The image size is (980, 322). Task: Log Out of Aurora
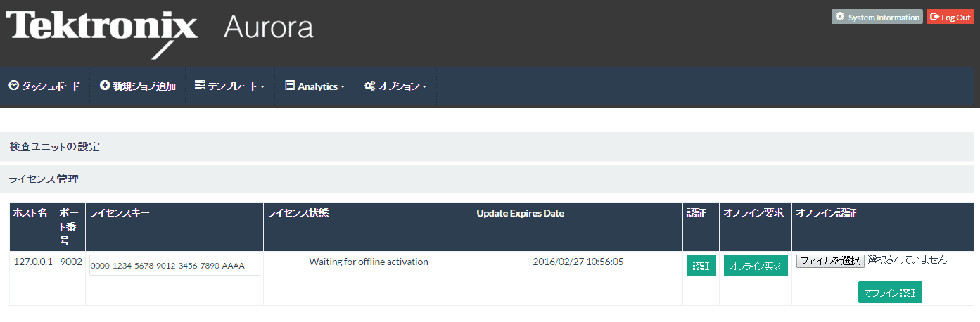[x=950, y=17]
